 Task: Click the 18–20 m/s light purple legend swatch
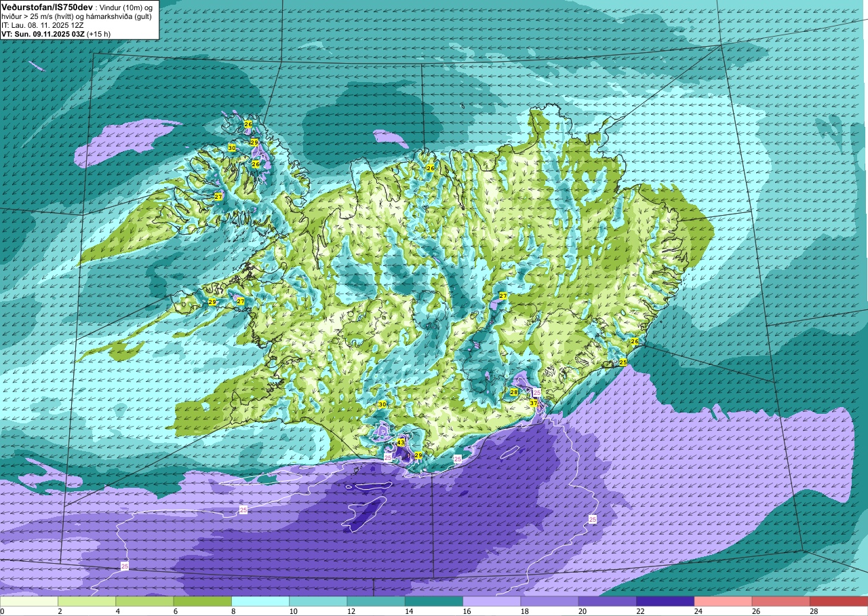coord(549,601)
